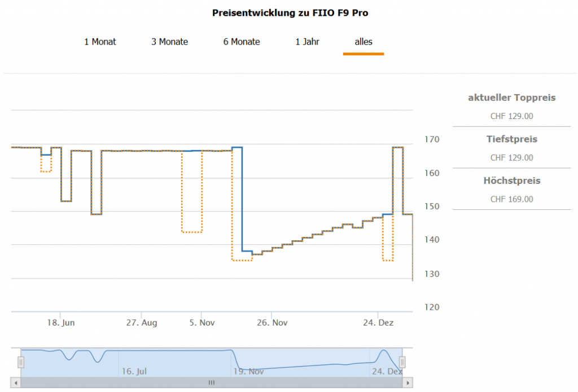Click the Höchstpreis CHF 169.00 value
Screen dimensions: 578x392
pos(512,199)
